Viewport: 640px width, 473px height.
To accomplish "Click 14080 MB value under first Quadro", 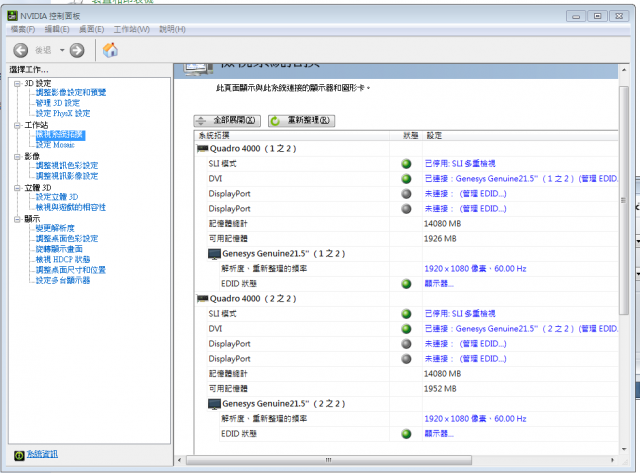I will click(x=442, y=224).
